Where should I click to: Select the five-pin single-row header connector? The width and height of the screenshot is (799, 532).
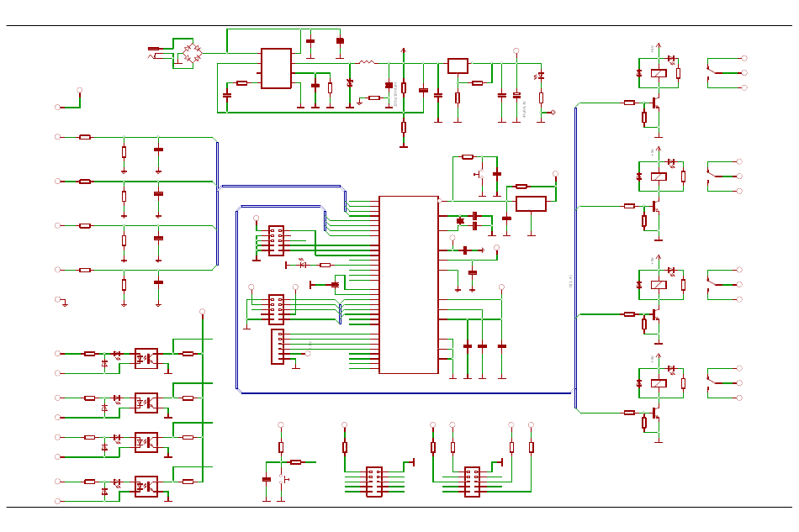[x=278, y=347]
